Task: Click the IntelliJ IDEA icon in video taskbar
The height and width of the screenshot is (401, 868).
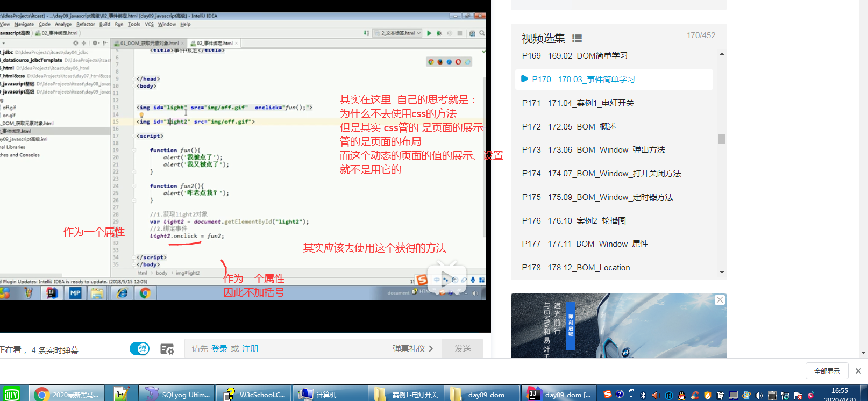Action: point(52,293)
